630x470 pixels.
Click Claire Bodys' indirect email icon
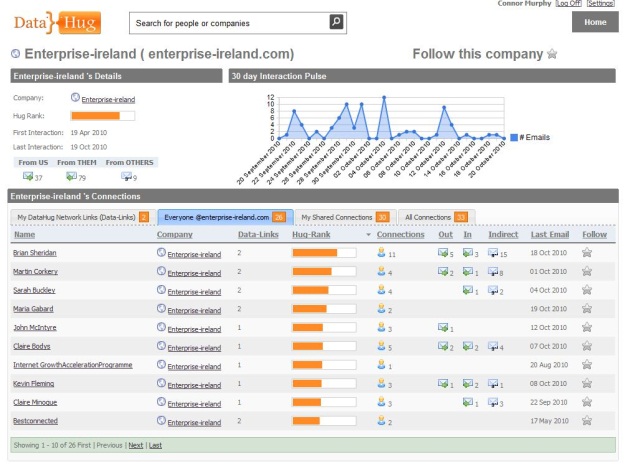(x=494, y=346)
